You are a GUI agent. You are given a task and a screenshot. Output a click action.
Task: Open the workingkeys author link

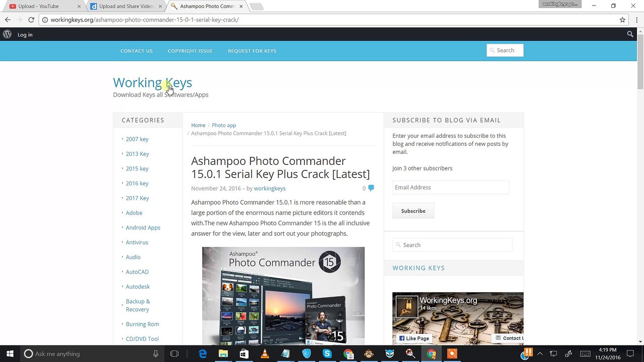[270, 189]
